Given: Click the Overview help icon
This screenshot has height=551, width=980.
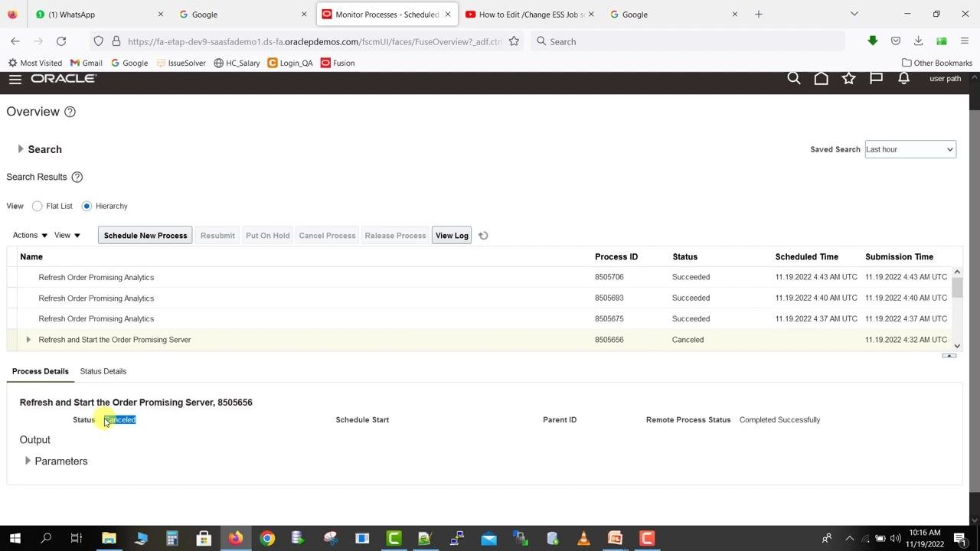Looking at the screenshot, I should click(x=70, y=112).
